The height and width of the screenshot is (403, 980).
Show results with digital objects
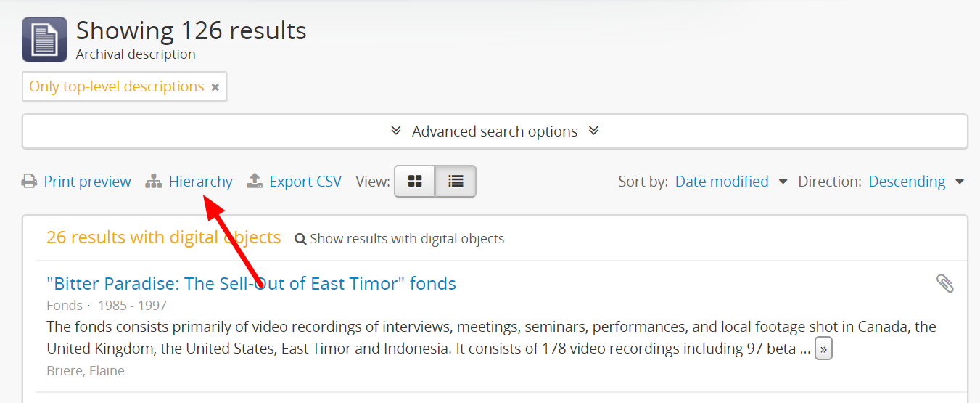tap(406, 239)
